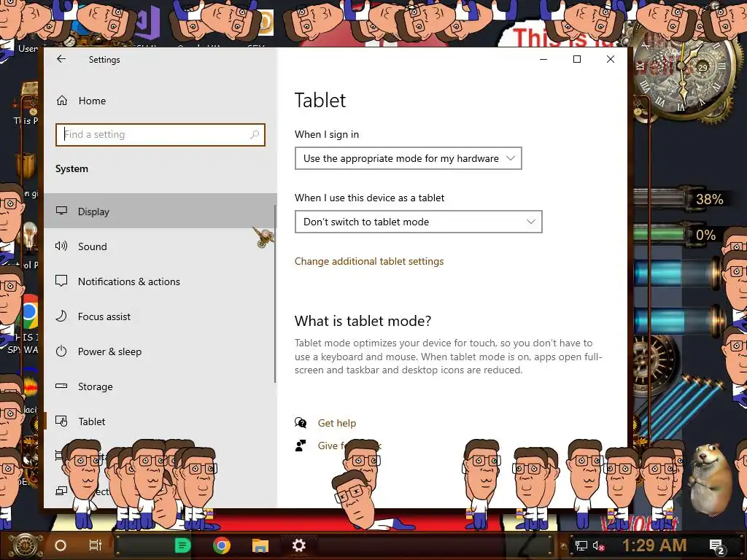The image size is (747, 560).
Task: Go back with the Settings back arrow
Action: point(61,59)
